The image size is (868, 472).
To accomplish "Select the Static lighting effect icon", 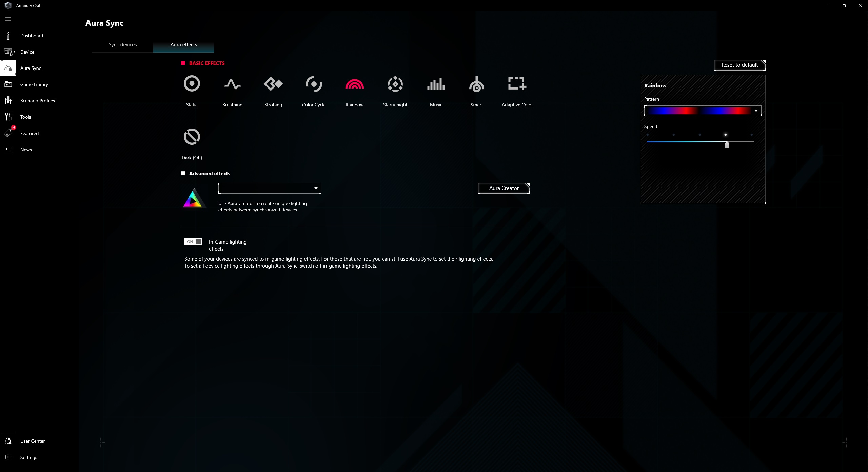I will [x=192, y=83].
